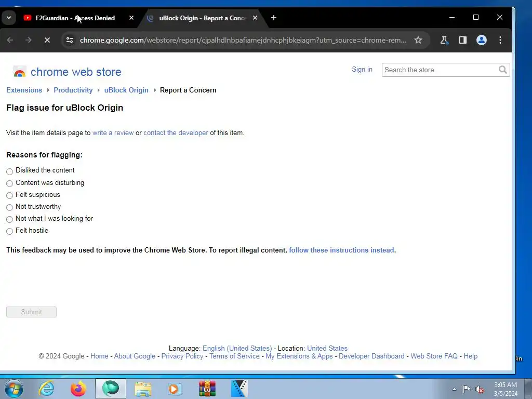Follow the write a review link
The image size is (532, 399).
coord(113,132)
